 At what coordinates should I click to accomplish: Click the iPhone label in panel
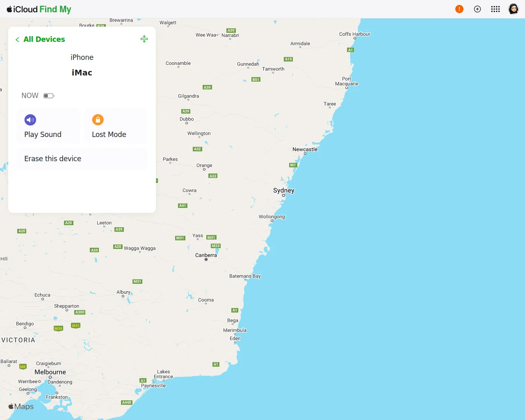[82, 57]
